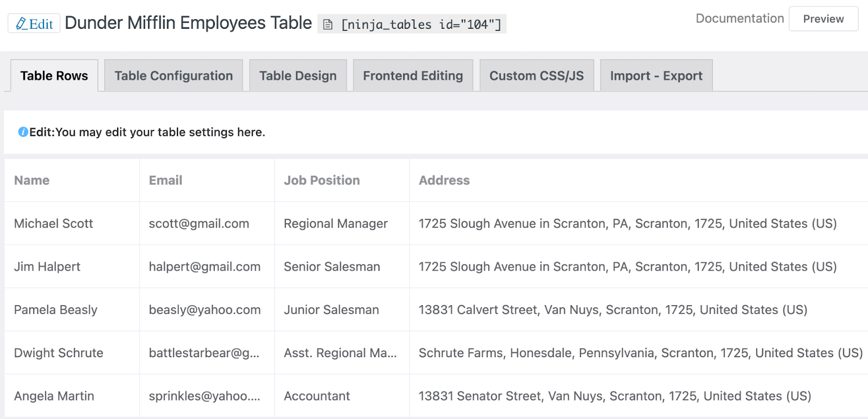Select the Import - Export tab
The height and width of the screenshot is (419, 868).
pyautogui.click(x=656, y=76)
